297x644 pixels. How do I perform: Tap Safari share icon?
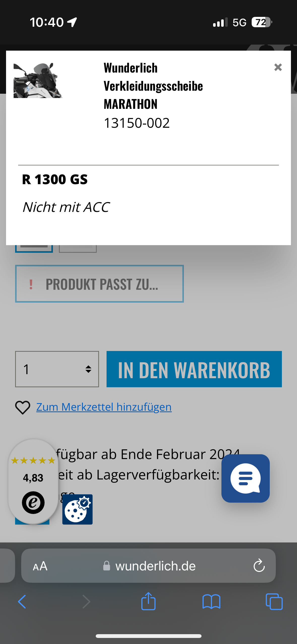coord(148,601)
